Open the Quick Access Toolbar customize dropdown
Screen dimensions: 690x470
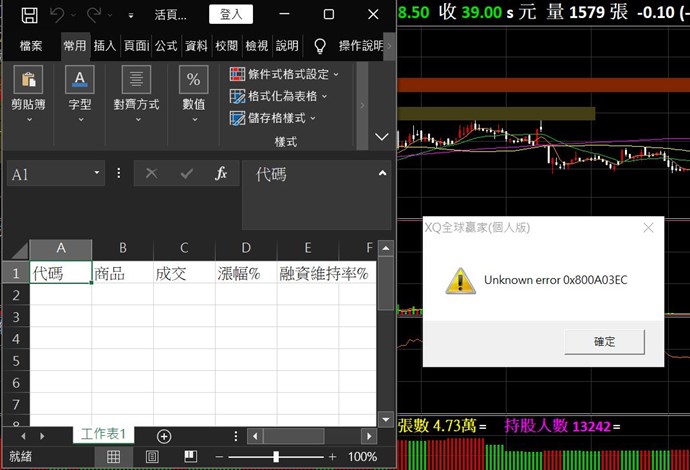pos(130,15)
